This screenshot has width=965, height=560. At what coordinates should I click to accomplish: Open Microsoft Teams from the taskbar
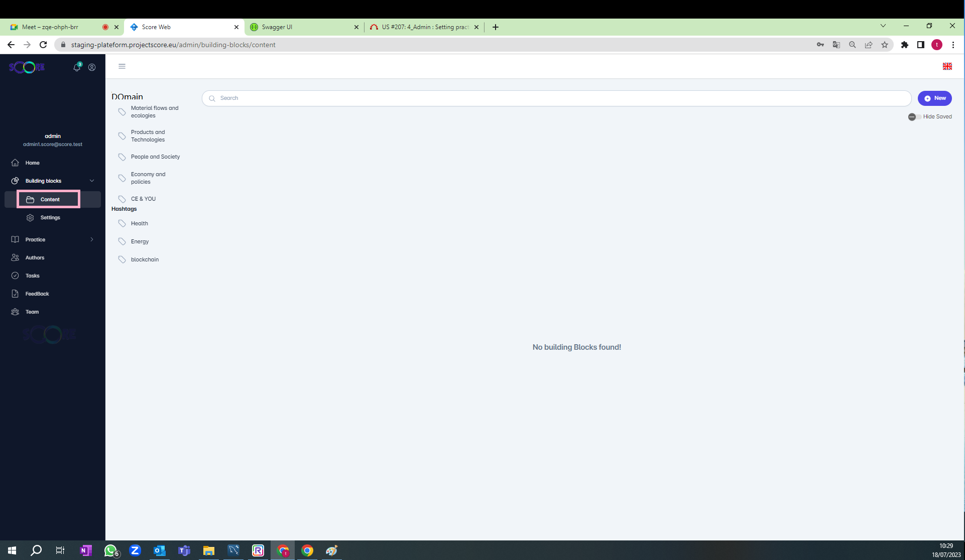point(184,550)
